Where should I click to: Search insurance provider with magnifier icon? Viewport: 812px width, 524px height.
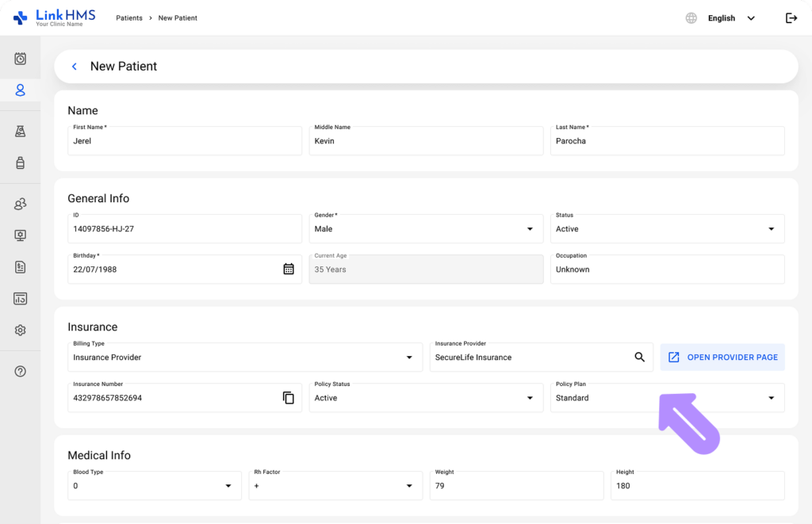640,357
